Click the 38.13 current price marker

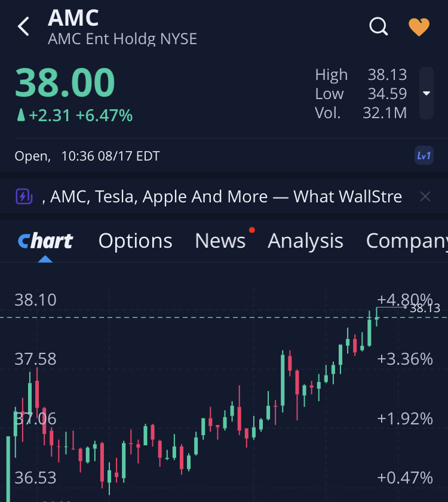(x=425, y=309)
